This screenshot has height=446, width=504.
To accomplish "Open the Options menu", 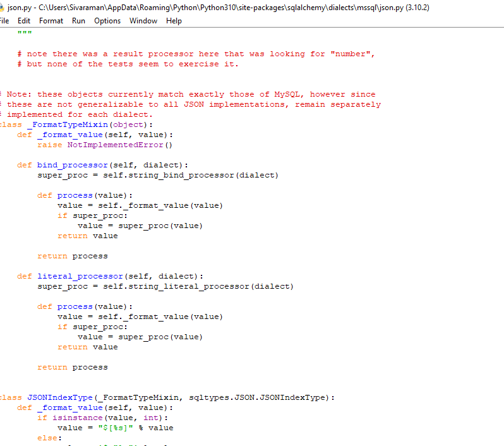I will pos(107,21).
